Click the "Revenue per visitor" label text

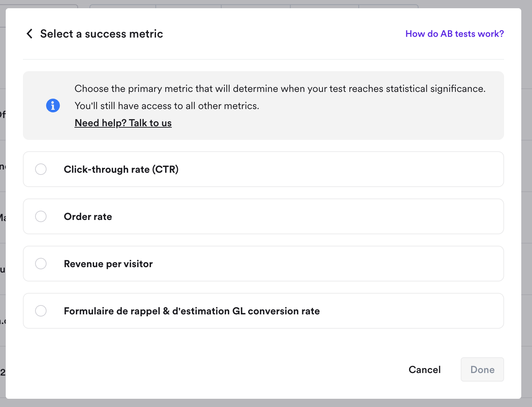coord(108,264)
